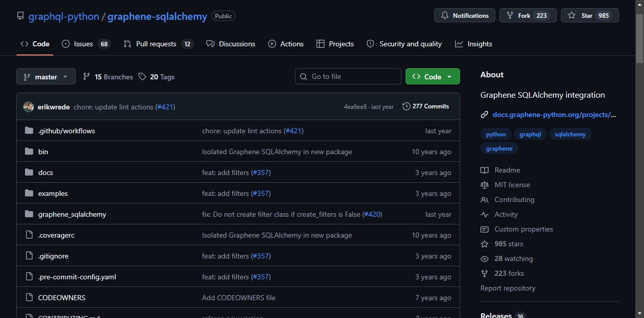
Task: Click the examples folder icon
Action: pos(29,193)
